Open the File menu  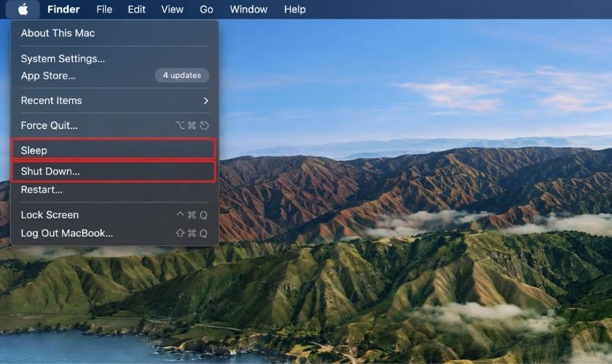[104, 9]
